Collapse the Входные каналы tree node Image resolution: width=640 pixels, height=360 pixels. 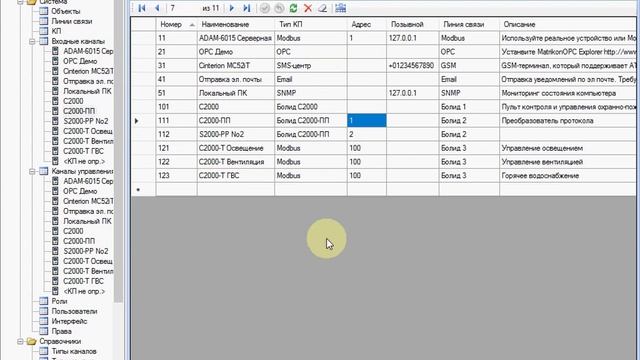click(x=32, y=42)
